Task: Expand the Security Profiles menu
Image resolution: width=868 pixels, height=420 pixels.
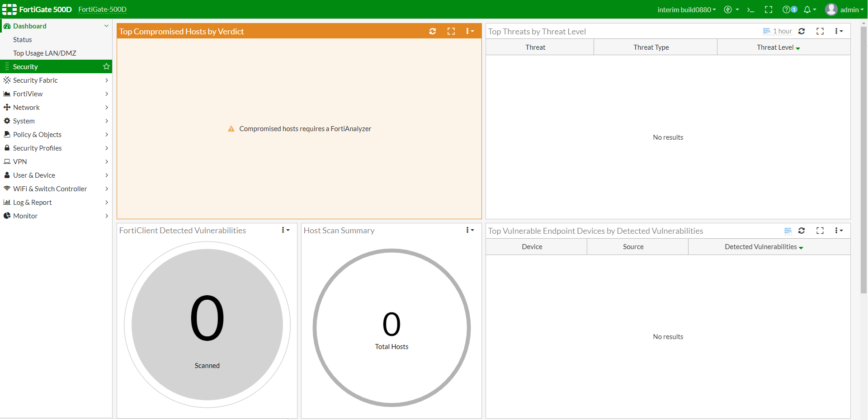Action: click(x=38, y=148)
